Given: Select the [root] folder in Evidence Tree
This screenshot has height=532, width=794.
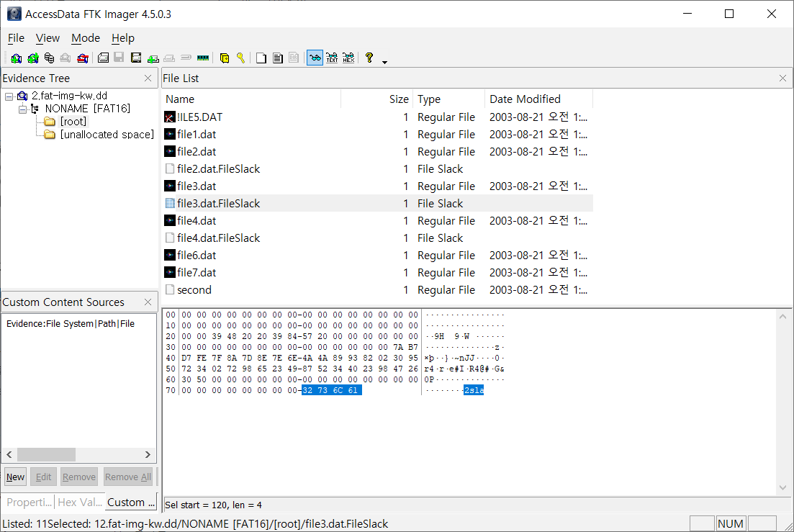Looking at the screenshot, I should coord(73,122).
